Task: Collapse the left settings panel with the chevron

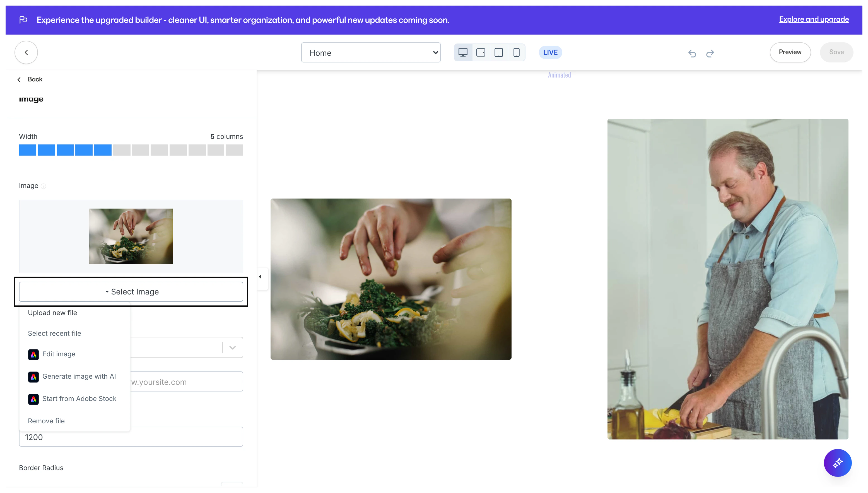Action: click(260, 276)
